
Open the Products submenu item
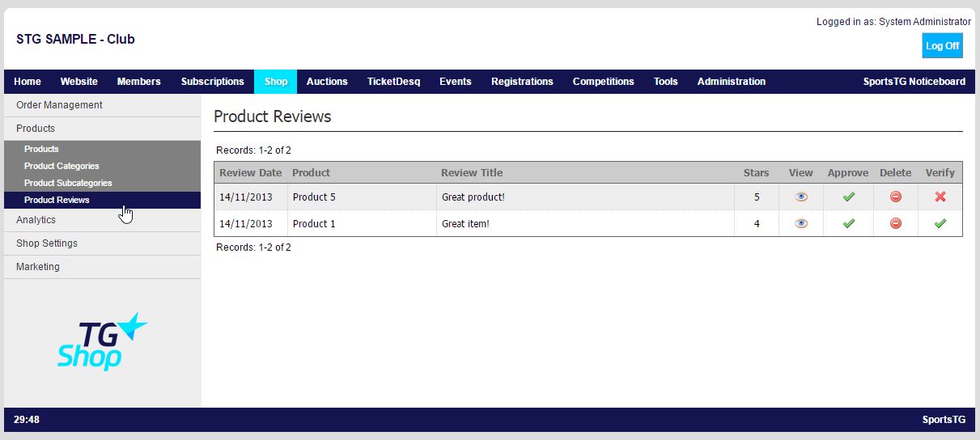[x=103, y=149]
